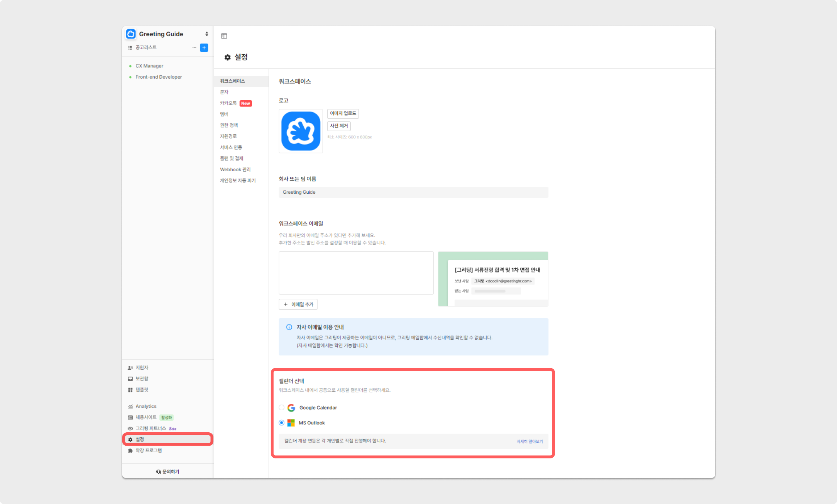This screenshot has width=837, height=504.
Task: Select the MS Outlook radio option
Action: click(x=282, y=423)
